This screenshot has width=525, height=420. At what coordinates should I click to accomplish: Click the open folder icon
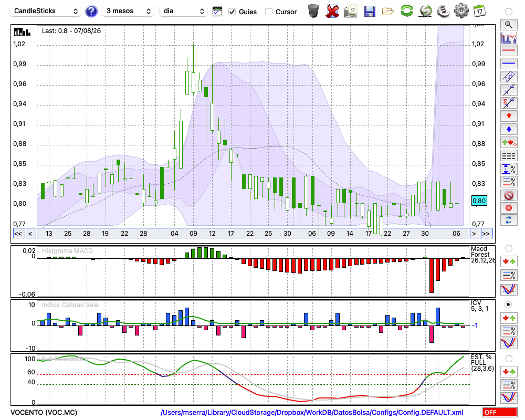click(388, 12)
